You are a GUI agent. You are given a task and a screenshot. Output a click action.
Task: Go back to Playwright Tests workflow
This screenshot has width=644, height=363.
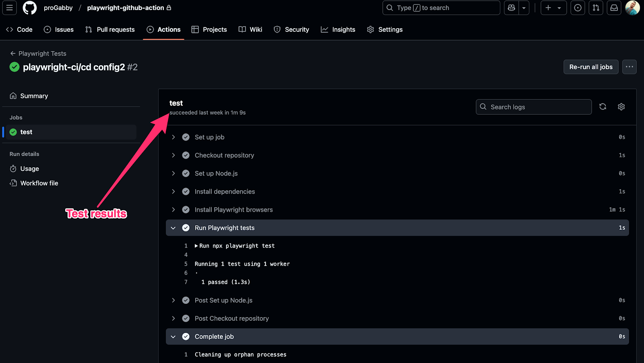coord(38,54)
